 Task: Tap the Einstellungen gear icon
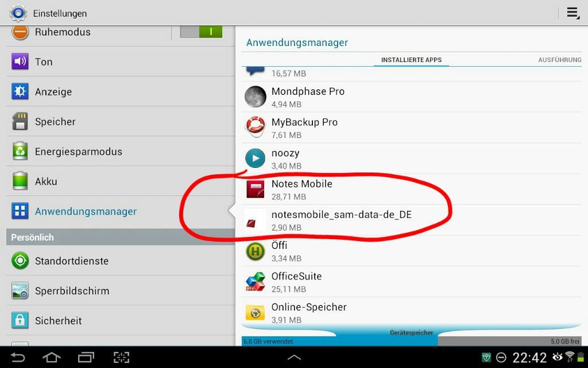point(18,13)
